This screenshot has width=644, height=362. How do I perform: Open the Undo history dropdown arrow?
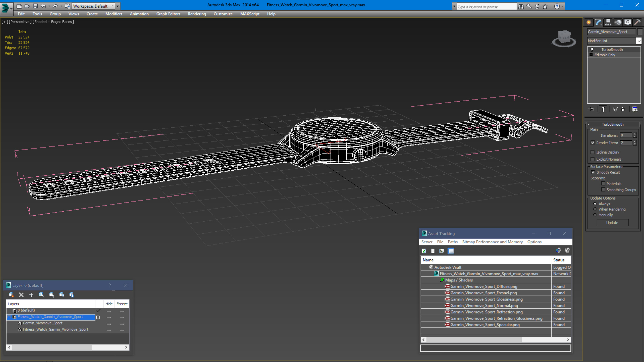tap(49, 6)
